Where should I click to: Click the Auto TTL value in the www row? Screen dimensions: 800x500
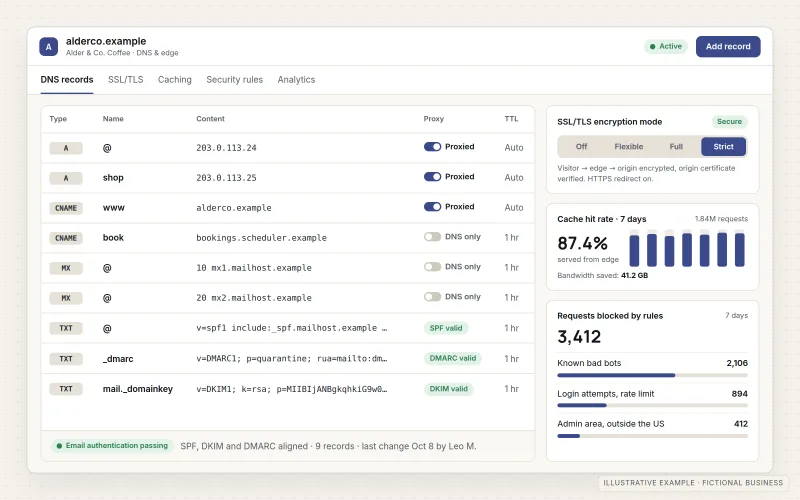coord(514,208)
